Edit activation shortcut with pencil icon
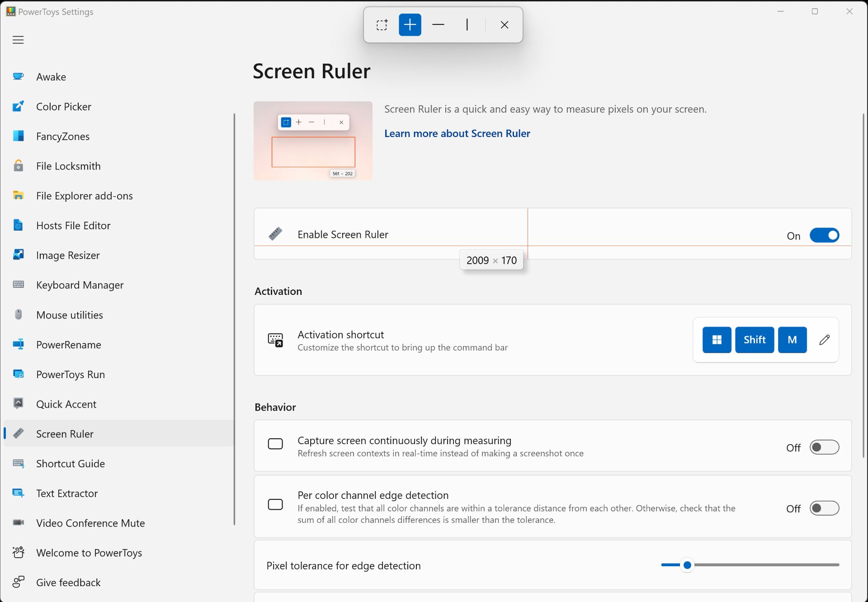Image resolution: width=868 pixels, height=602 pixels. click(x=824, y=340)
